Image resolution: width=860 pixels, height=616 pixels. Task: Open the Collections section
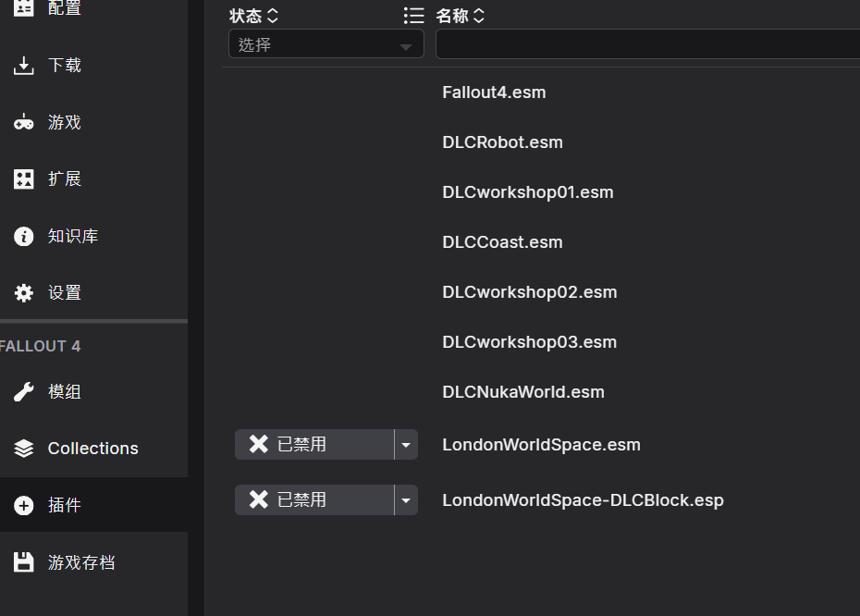[92, 448]
